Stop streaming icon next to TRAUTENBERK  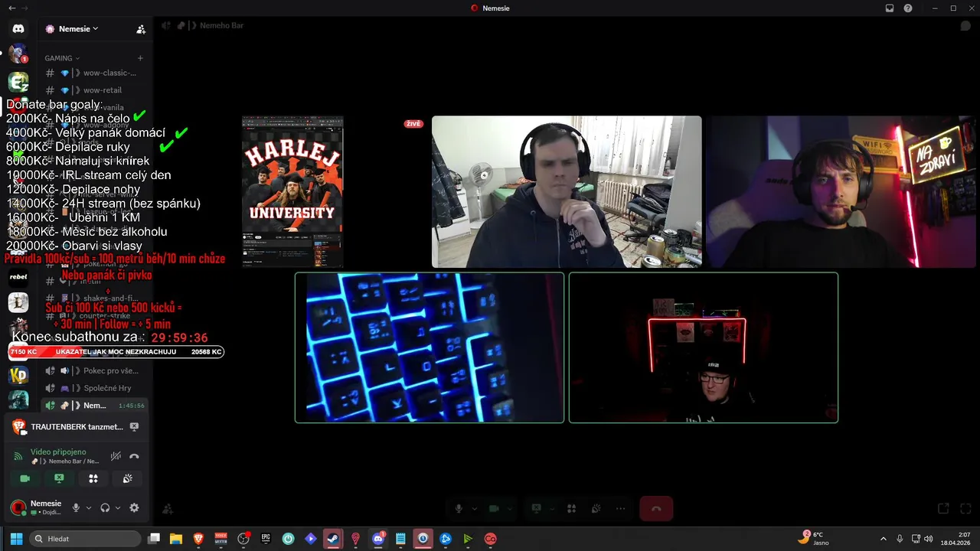pos(134,426)
